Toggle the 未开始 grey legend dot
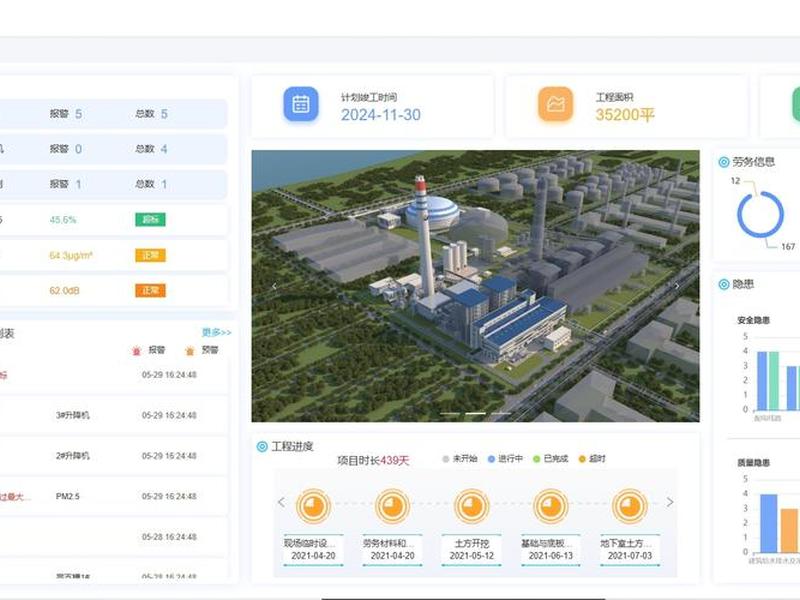 tap(445, 459)
